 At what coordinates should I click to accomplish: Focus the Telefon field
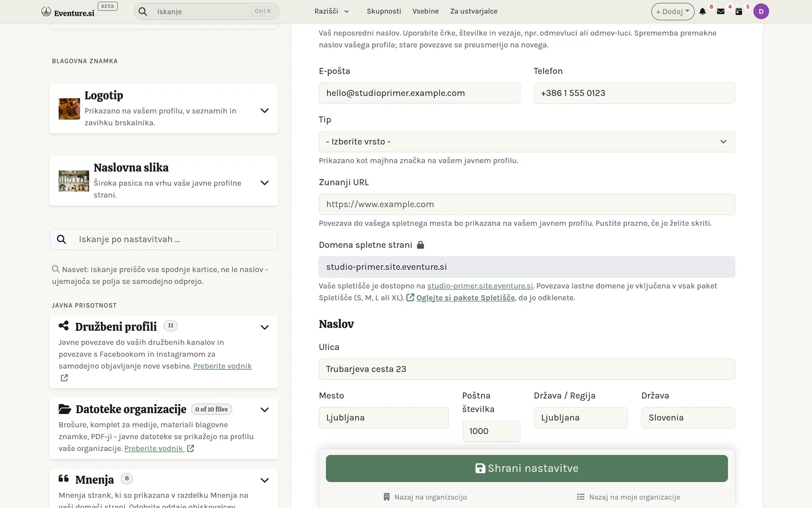pos(634,93)
